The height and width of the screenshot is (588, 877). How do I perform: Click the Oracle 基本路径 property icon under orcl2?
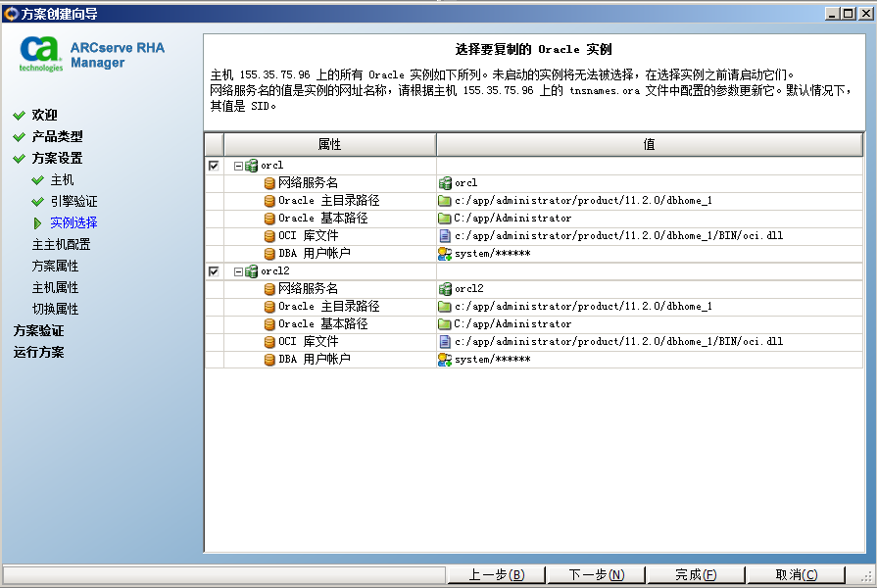click(x=269, y=324)
